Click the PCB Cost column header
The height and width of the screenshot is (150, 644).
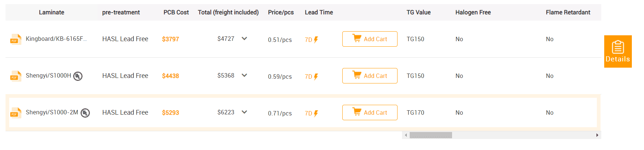(x=176, y=12)
